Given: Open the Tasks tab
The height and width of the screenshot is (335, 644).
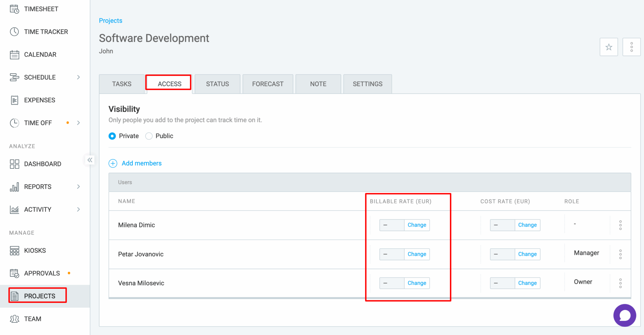Looking at the screenshot, I should point(121,84).
